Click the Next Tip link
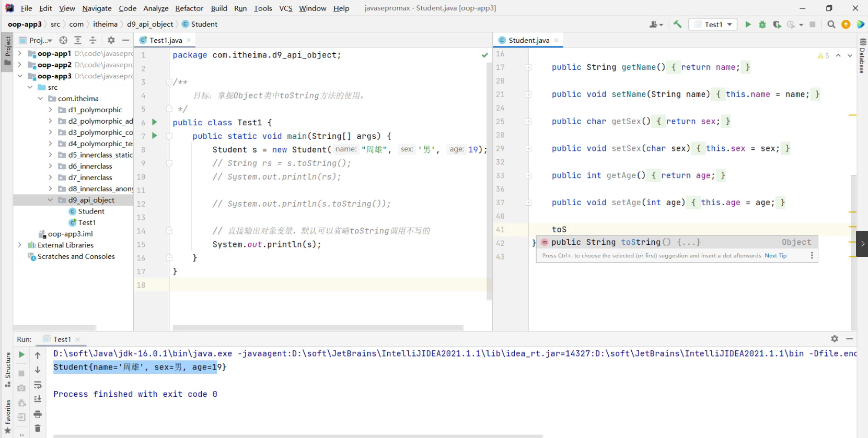Viewport: 868px width, 438px height. (776, 255)
